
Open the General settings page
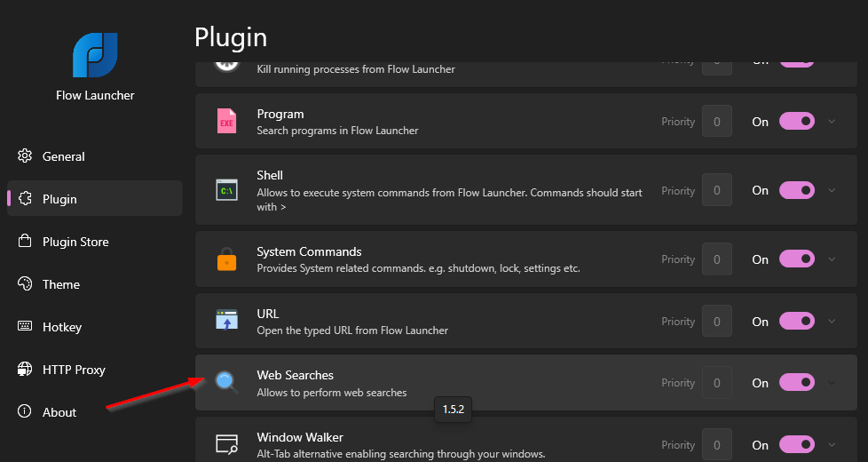(63, 156)
